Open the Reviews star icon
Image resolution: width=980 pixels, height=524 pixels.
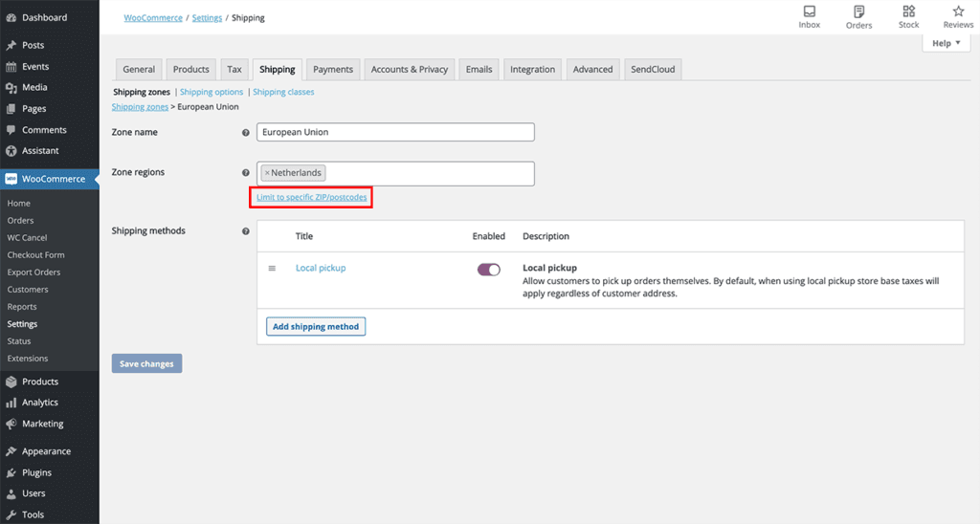[958, 11]
